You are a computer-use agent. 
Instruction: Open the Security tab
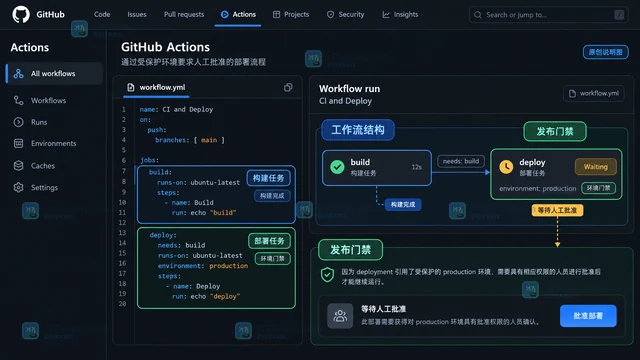coord(345,14)
